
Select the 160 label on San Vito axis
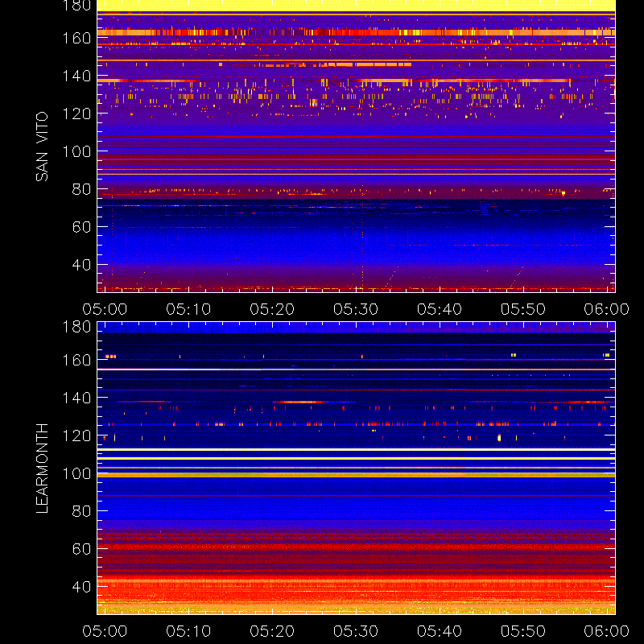click(x=76, y=38)
